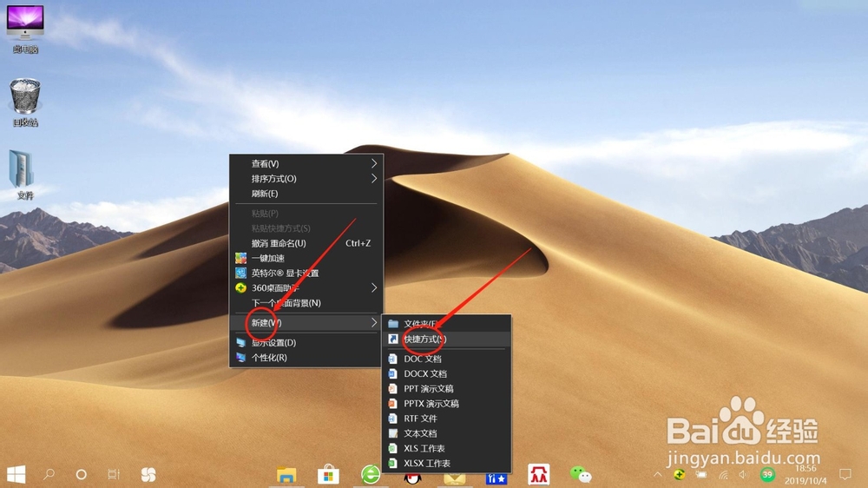The height and width of the screenshot is (488, 868).
Task: Open the blue star app on taskbar
Action: 496,478
